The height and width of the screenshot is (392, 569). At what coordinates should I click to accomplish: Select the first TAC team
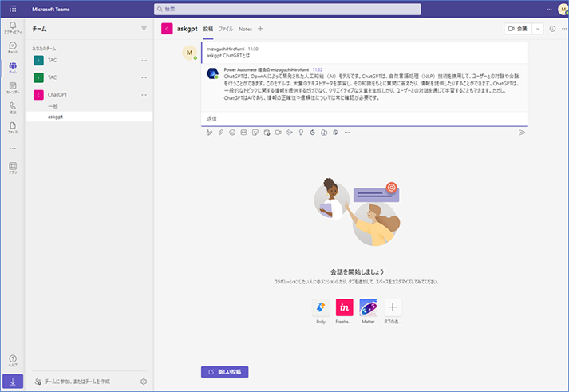point(89,60)
